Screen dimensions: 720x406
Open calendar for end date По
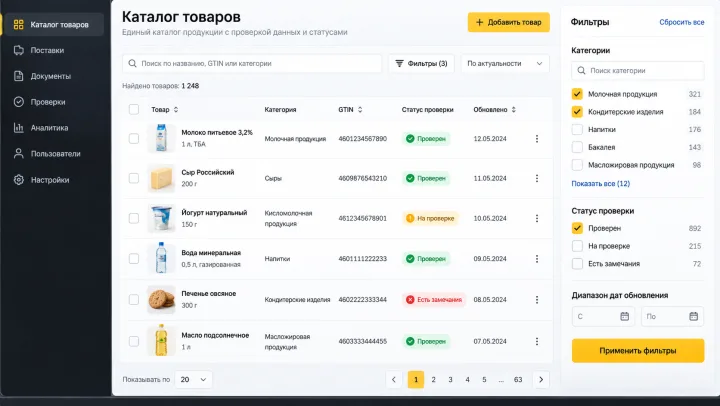coord(693,316)
